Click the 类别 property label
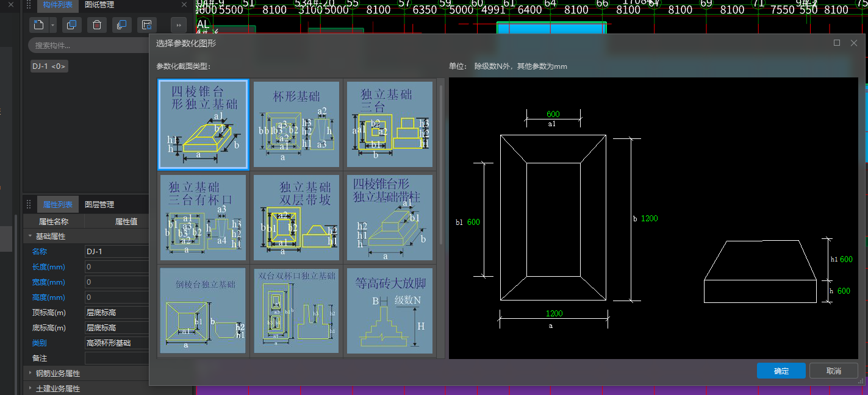868x395 pixels. point(40,343)
